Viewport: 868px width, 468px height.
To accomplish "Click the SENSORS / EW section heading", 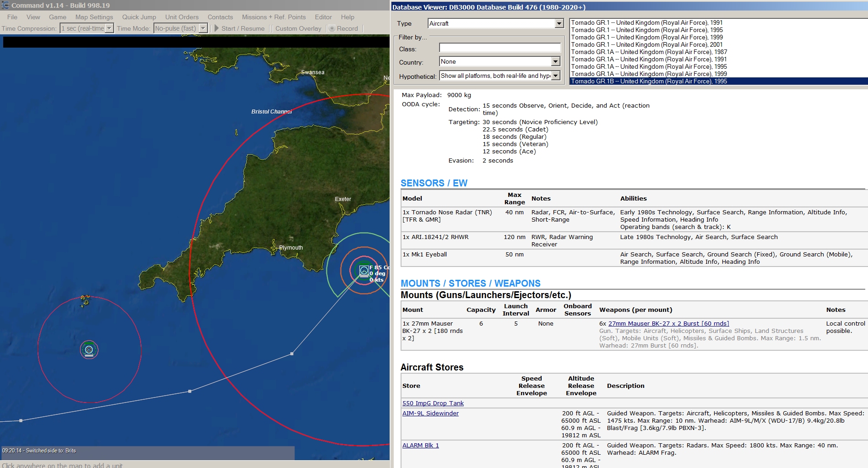I will pyautogui.click(x=434, y=183).
